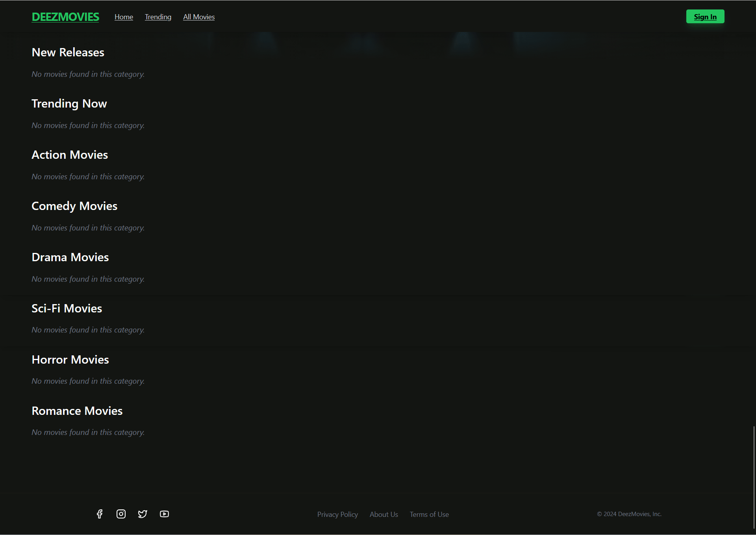Open the Privacy Policy page
Viewport: 756px width, 535px height.
[x=337, y=514]
